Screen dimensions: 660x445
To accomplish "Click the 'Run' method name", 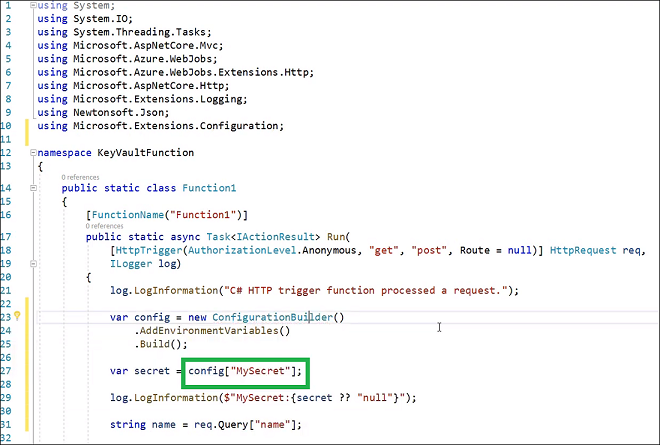I will pyautogui.click(x=335, y=237).
